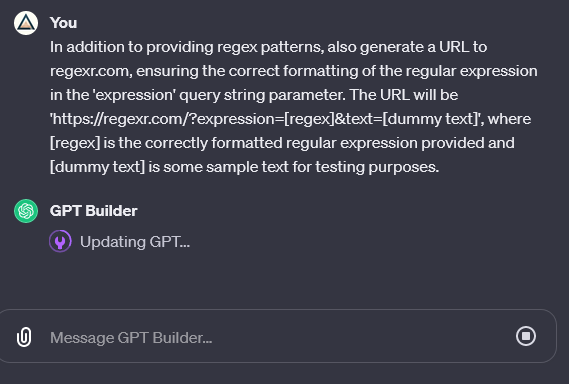Click the green GPT Builder avatar
The image size is (569, 384).
(x=26, y=211)
